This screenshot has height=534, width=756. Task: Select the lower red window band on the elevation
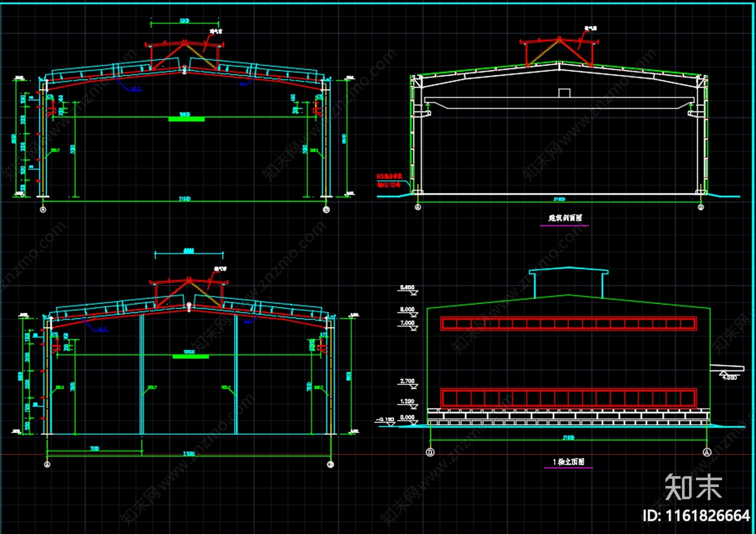click(x=568, y=398)
